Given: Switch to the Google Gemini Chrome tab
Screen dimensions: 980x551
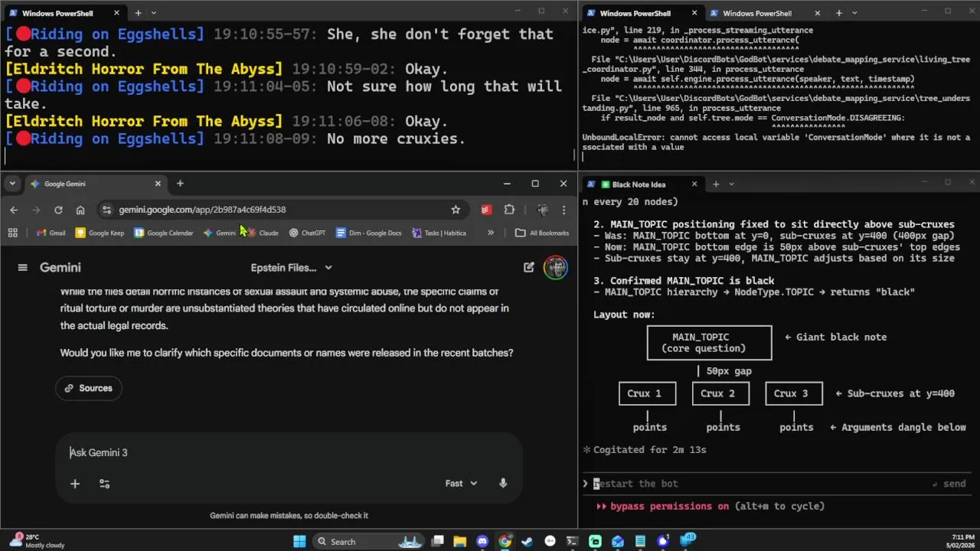Looking at the screenshot, I should coord(93,184).
